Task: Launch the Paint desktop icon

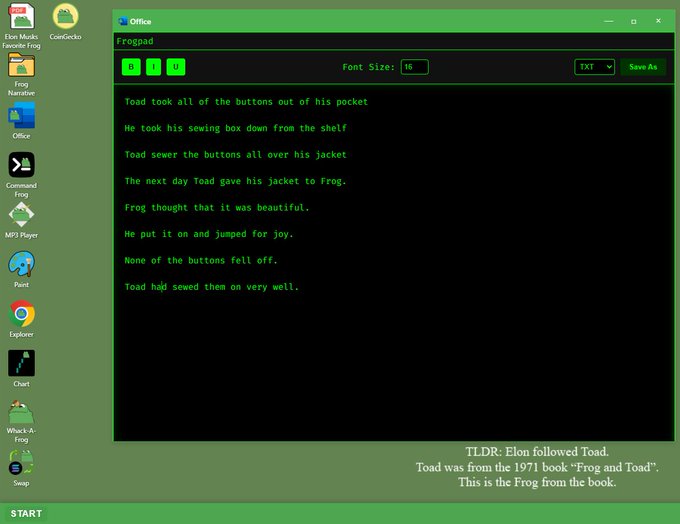Action: [x=21, y=264]
